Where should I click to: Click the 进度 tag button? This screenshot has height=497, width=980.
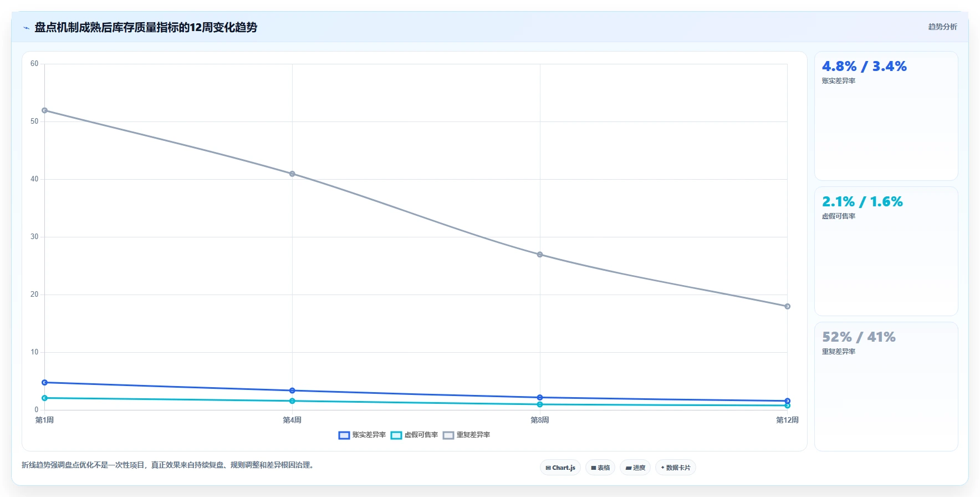(635, 468)
